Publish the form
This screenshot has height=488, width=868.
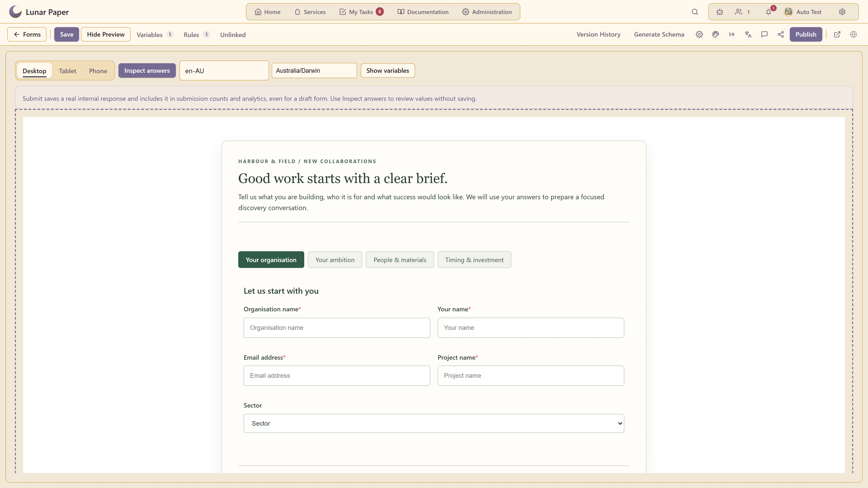pos(806,34)
